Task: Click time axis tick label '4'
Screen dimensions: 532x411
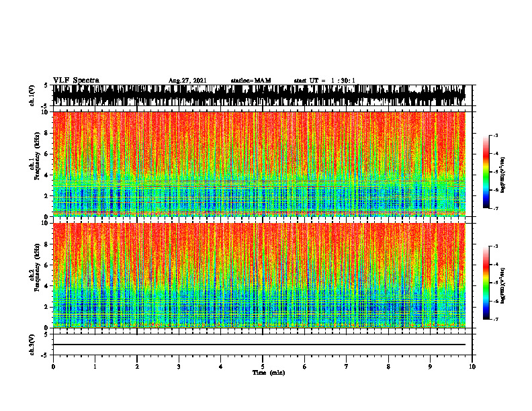Action: point(221,367)
